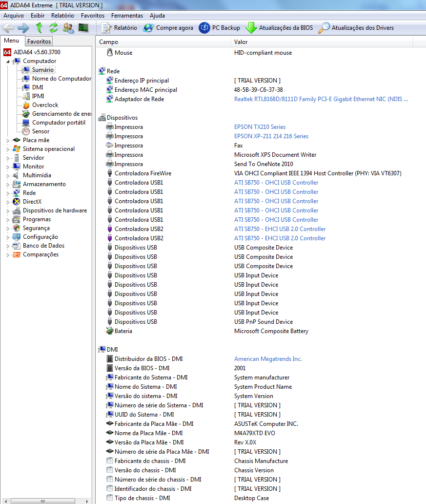Open the system monitor graph icon
426x504 pixels.
pyautogui.click(x=83, y=28)
